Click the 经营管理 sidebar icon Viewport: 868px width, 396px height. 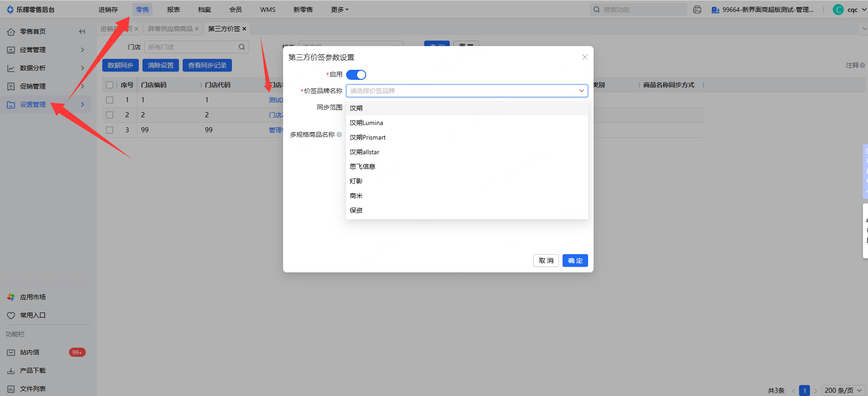click(11, 50)
